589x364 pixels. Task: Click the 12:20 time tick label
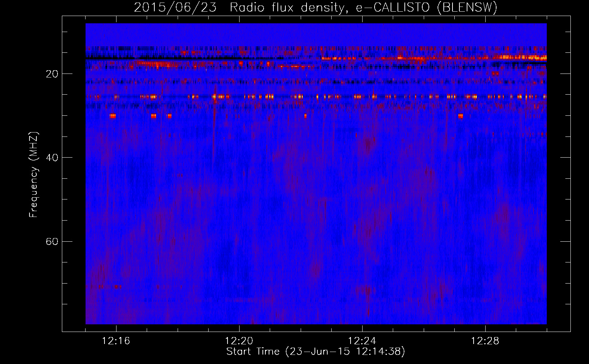tap(239, 341)
